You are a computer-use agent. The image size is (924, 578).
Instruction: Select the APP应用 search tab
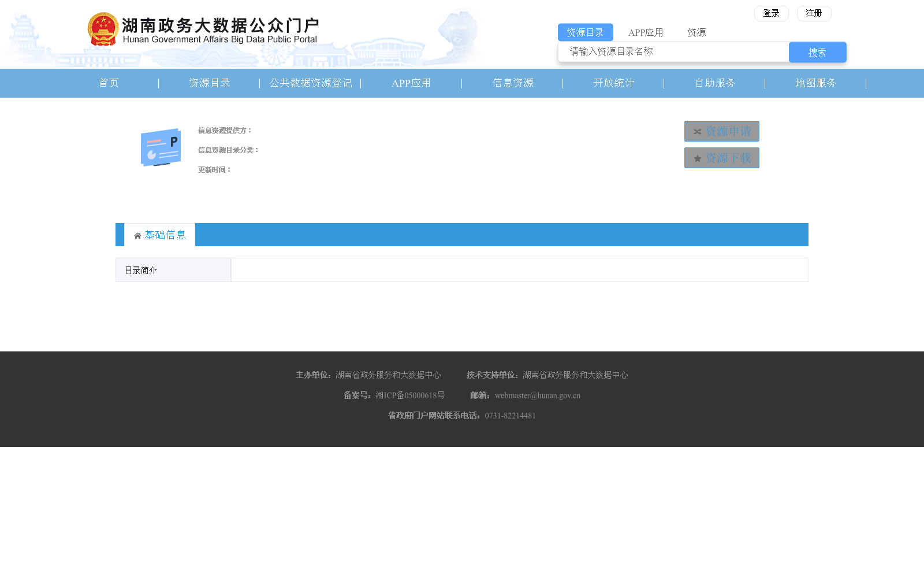(646, 32)
